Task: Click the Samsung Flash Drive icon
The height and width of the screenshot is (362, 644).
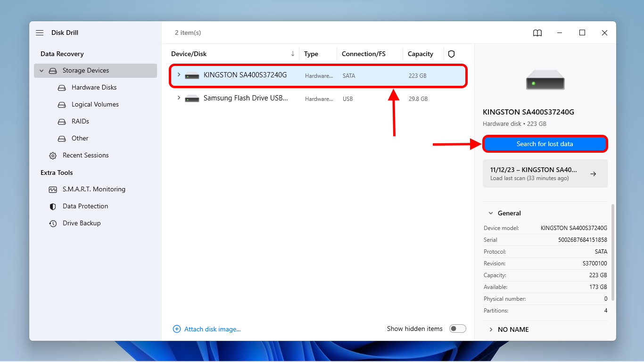Action: point(192,99)
